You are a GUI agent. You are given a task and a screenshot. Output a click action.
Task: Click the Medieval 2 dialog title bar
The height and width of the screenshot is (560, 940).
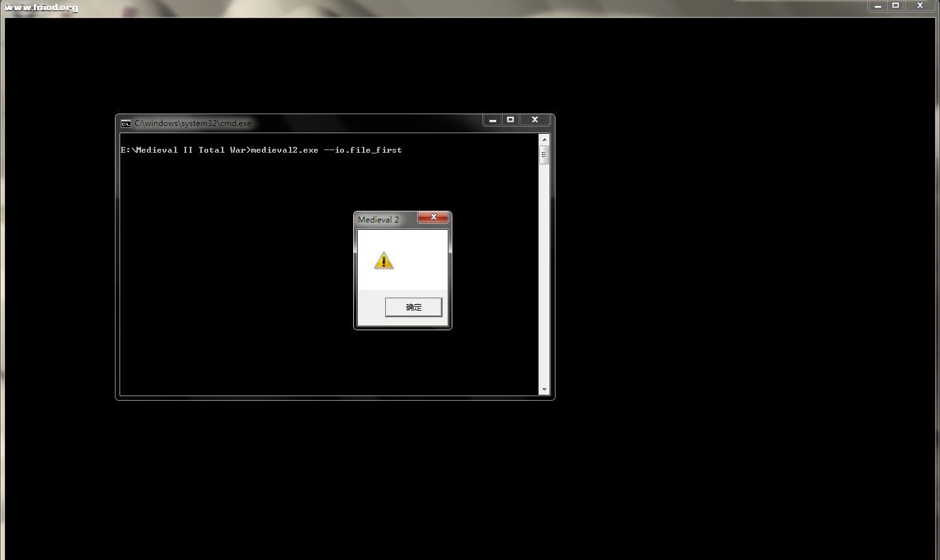coord(385,219)
